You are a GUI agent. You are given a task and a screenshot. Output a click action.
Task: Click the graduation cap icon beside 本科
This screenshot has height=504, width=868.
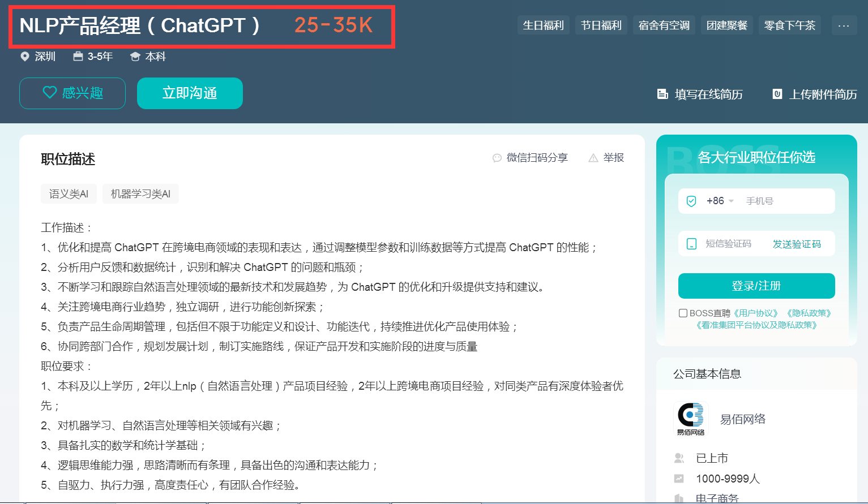coord(135,57)
